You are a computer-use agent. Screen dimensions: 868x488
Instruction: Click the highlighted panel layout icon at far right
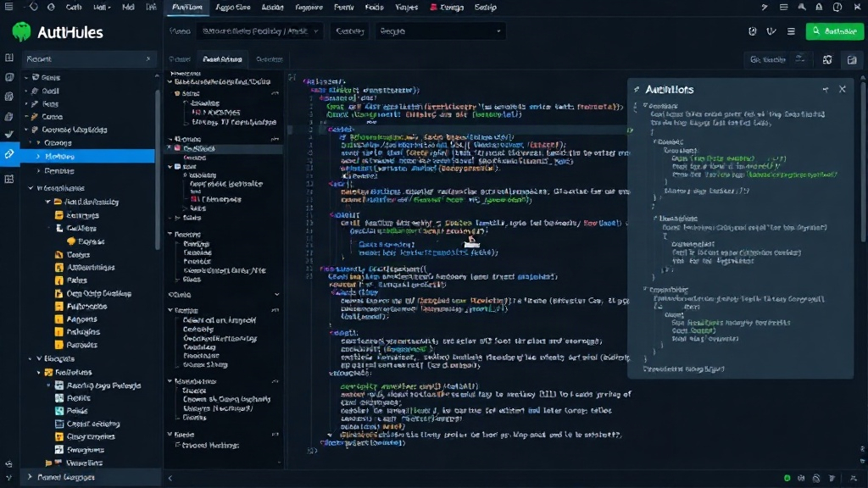click(x=852, y=60)
